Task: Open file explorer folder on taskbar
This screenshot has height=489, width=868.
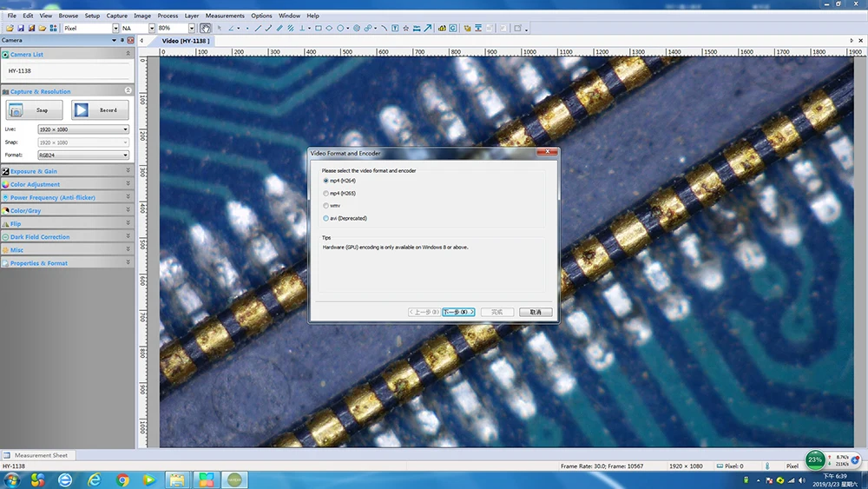Action: pos(177,479)
